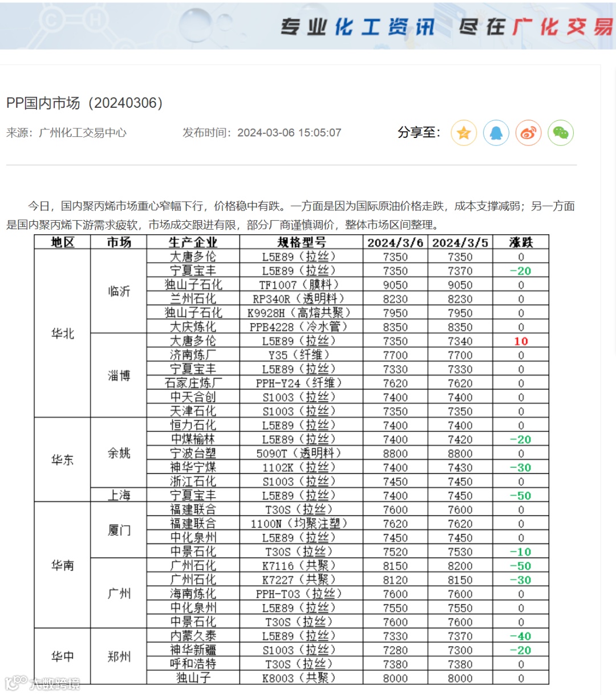Click the 上海 market cell
This screenshot has width=616, height=695.
119,495
